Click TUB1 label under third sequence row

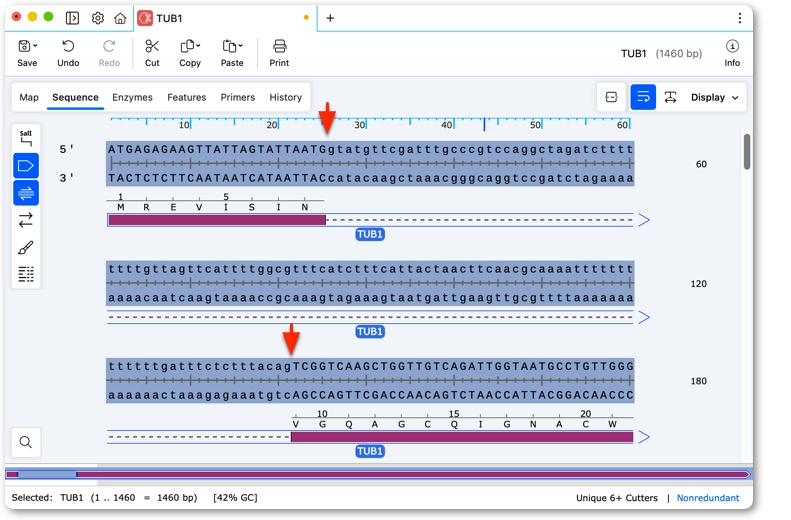pos(370,451)
